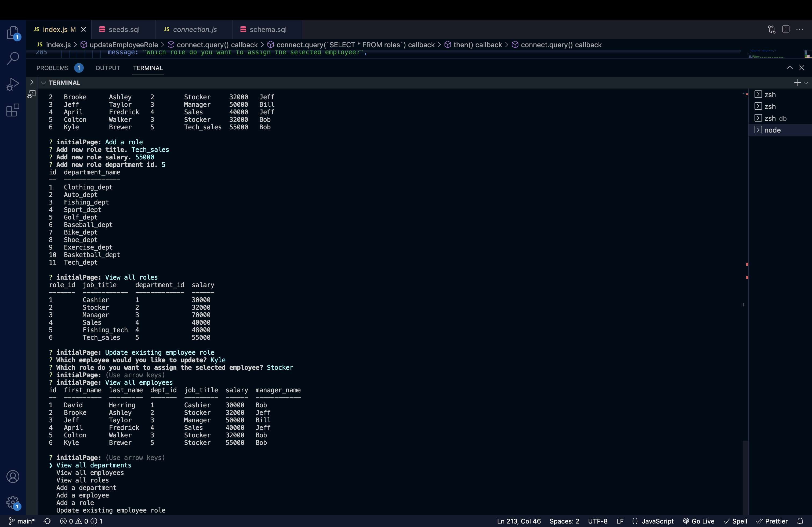The width and height of the screenshot is (812, 527).
Task: Open the Search view in activity bar
Action: point(13,58)
